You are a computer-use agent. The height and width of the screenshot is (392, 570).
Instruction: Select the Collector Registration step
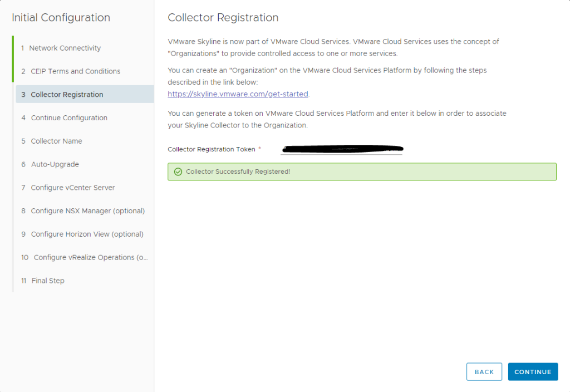[x=85, y=95]
